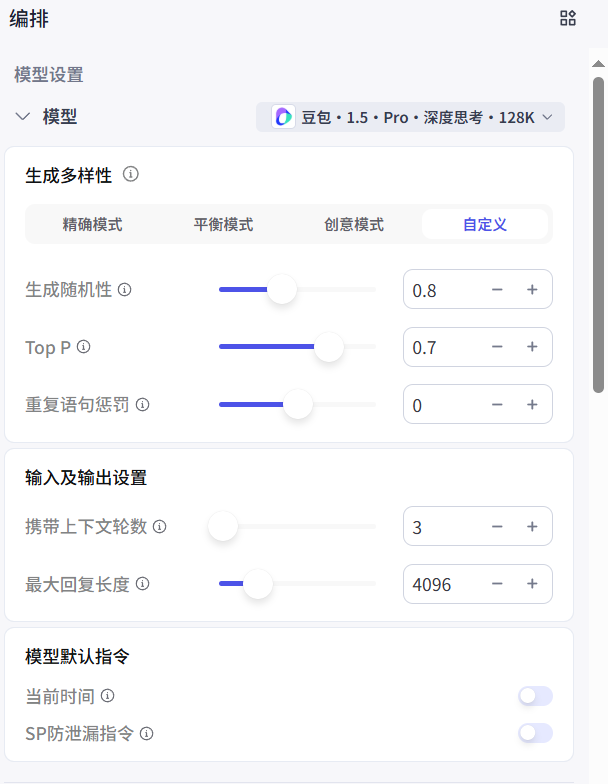Open the 豆包 1.5 Pro model dropdown
The width and height of the screenshot is (608, 784).
[x=411, y=117]
